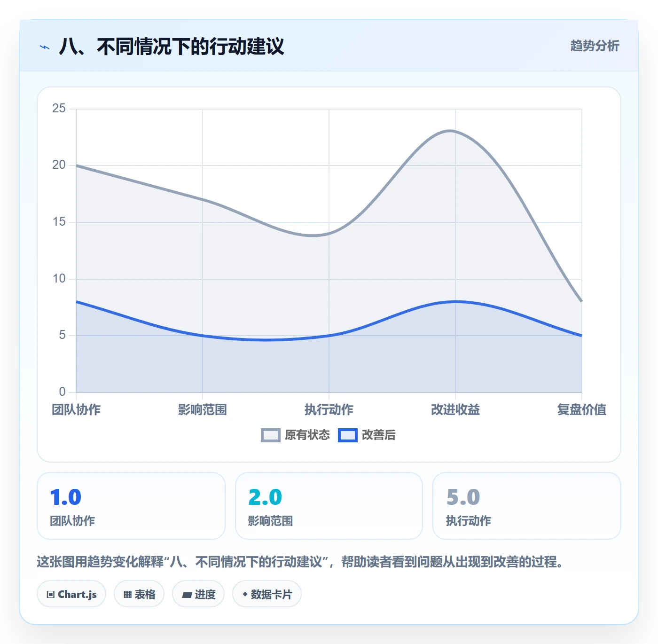This screenshot has width=658, height=644.
Task: Click the 原有状态 legend text
Action: click(x=307, y=435)
